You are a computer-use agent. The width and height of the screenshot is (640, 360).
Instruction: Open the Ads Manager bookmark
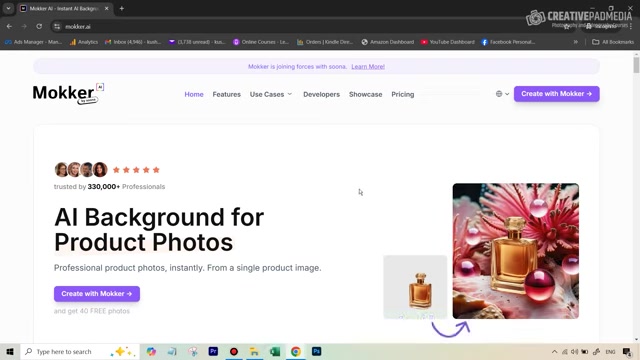click(33, 42)
